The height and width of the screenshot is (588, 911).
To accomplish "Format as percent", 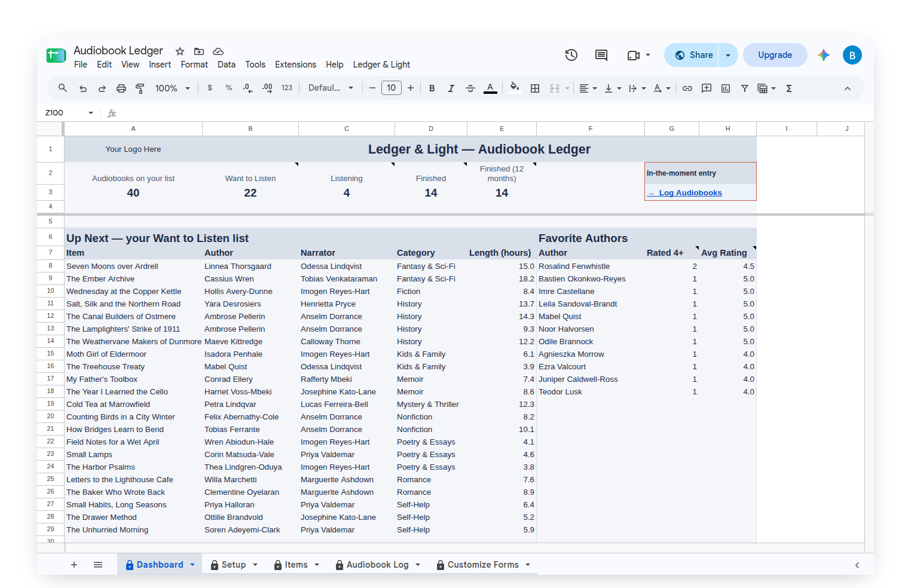I will click(229, 88).
